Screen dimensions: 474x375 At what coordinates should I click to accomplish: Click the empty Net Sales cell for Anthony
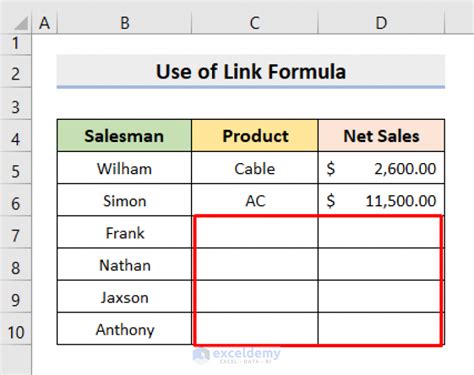click(381, 329)
